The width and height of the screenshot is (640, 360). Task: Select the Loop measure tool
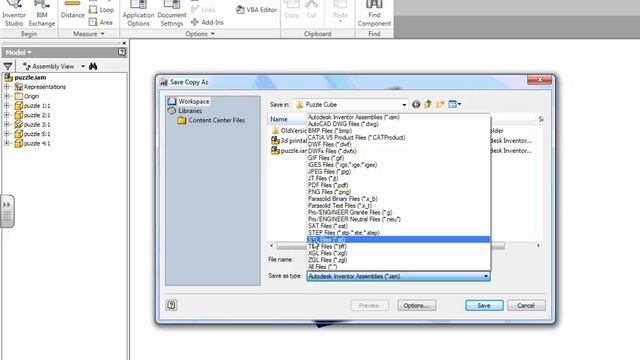101,9
